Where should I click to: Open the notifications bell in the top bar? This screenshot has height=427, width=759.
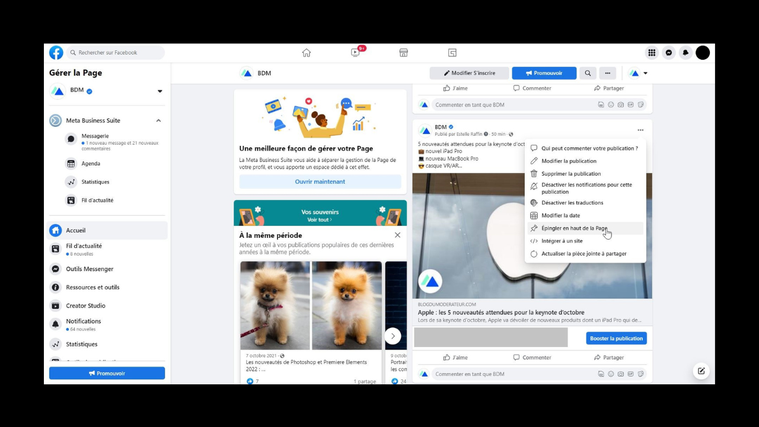(685, 53)
